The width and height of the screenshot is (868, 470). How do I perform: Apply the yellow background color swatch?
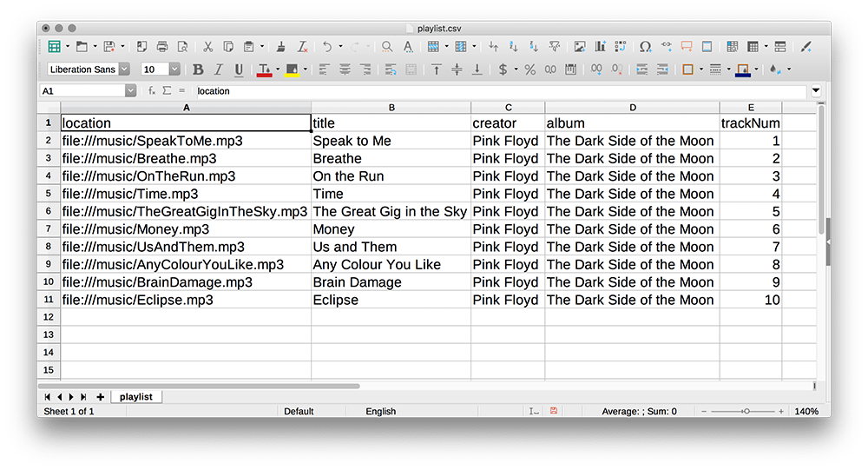[x=292, y=70]
